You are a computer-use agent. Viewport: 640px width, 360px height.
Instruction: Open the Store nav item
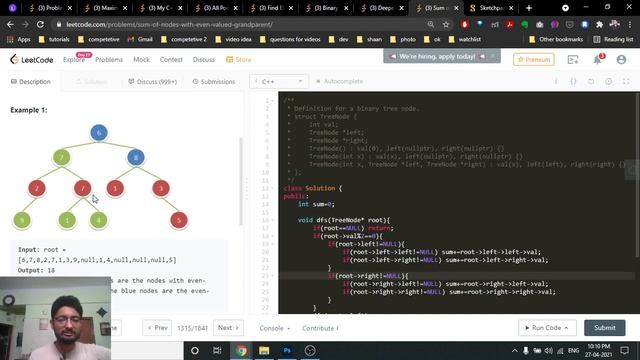[239, 60]
